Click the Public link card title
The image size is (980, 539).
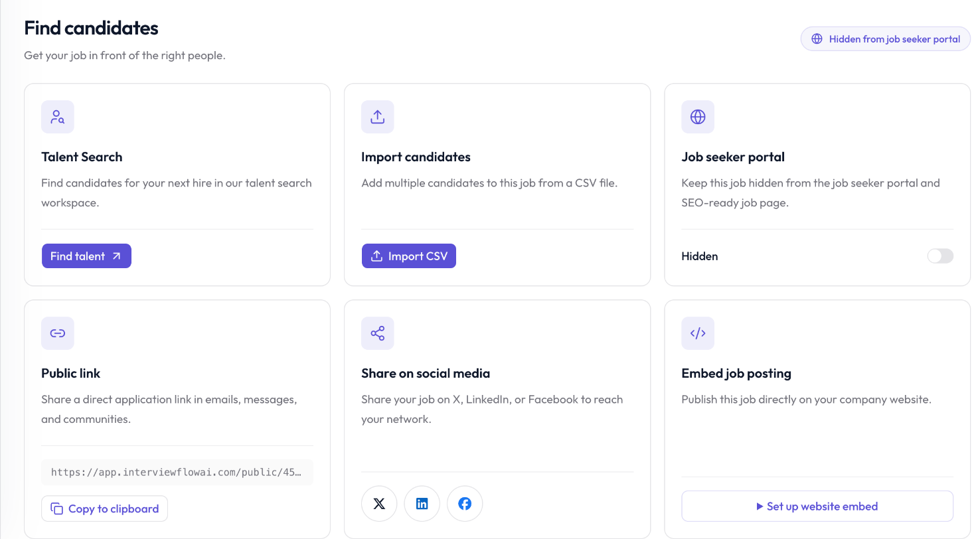71,374
